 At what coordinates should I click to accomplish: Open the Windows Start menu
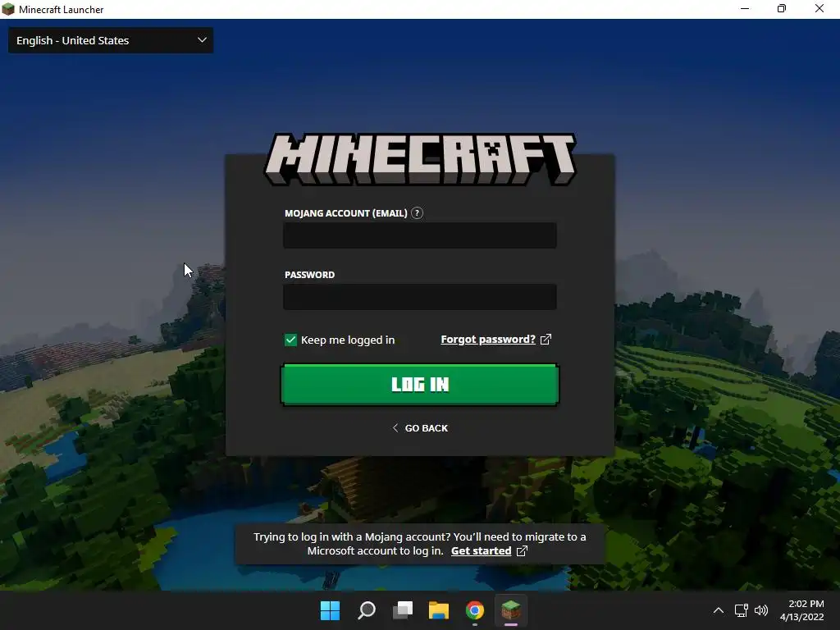point(330,610)
